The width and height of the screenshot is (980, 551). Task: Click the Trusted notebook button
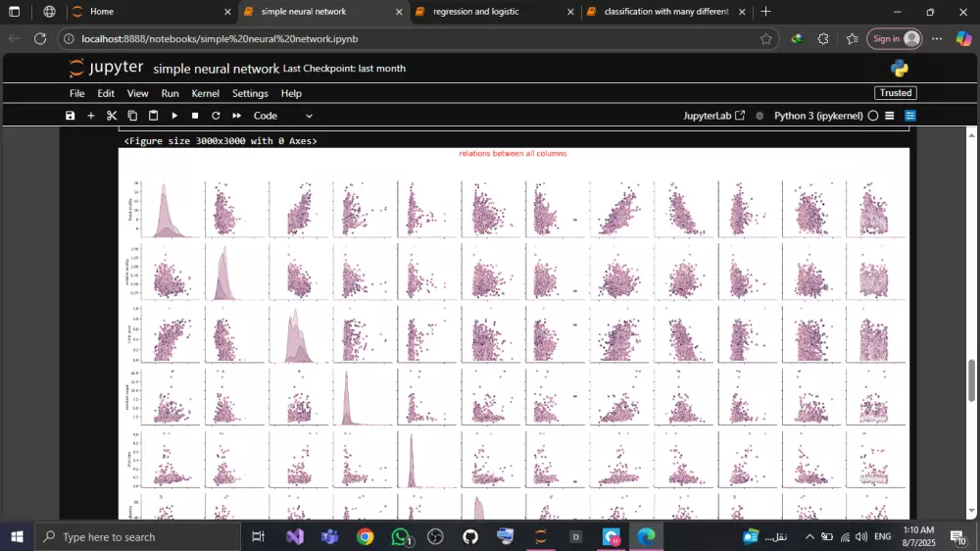(895, 93)
